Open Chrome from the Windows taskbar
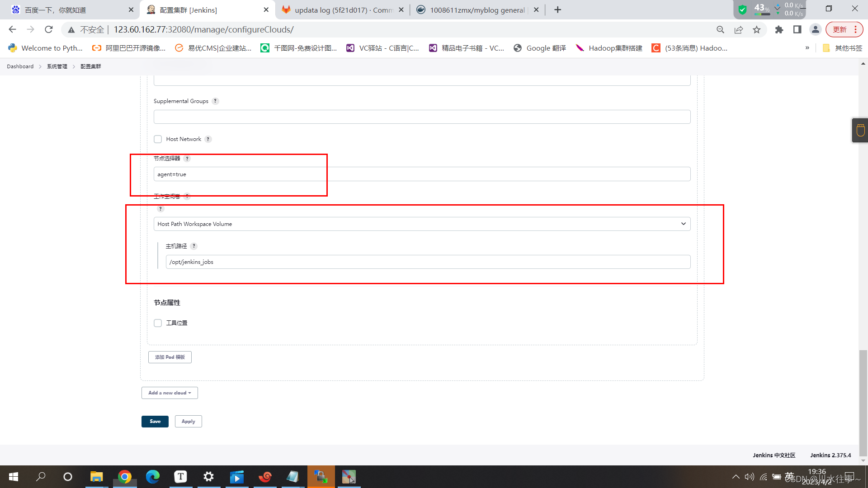Viewport: 868px width, 488px height. [125, 477]
